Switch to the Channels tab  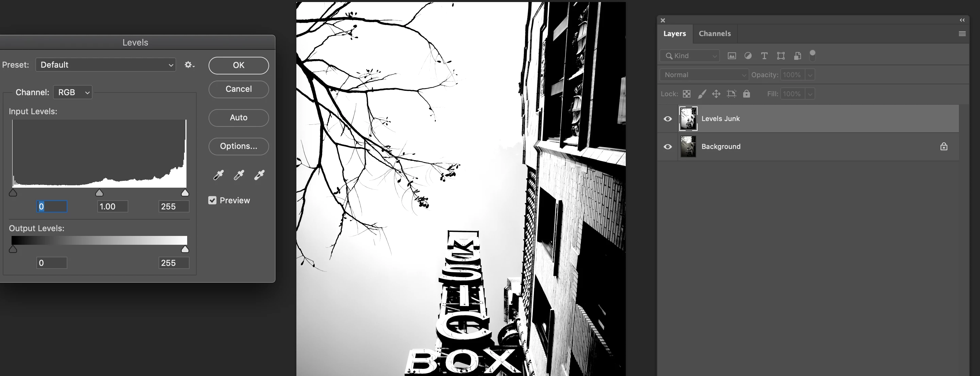pos(715,34)
